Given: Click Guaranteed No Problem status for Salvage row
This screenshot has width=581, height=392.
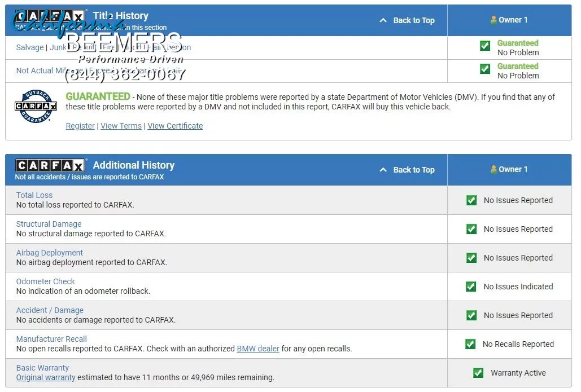Looking at the screenshot, I should (518, 48).
